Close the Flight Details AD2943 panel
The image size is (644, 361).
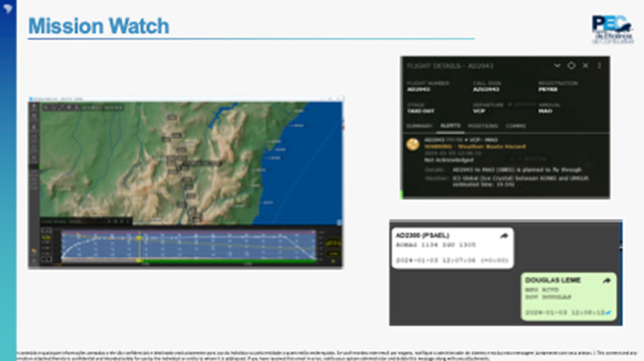[586, 66]
